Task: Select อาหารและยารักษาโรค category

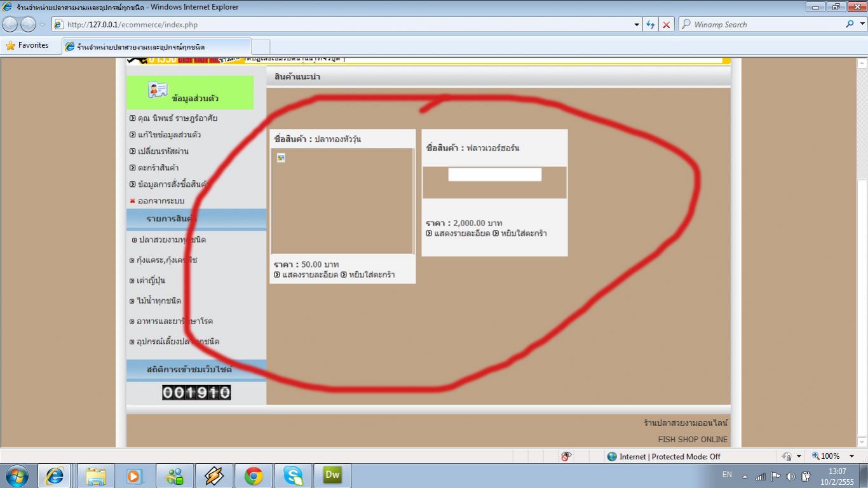Action: click(x=175, y=321)
